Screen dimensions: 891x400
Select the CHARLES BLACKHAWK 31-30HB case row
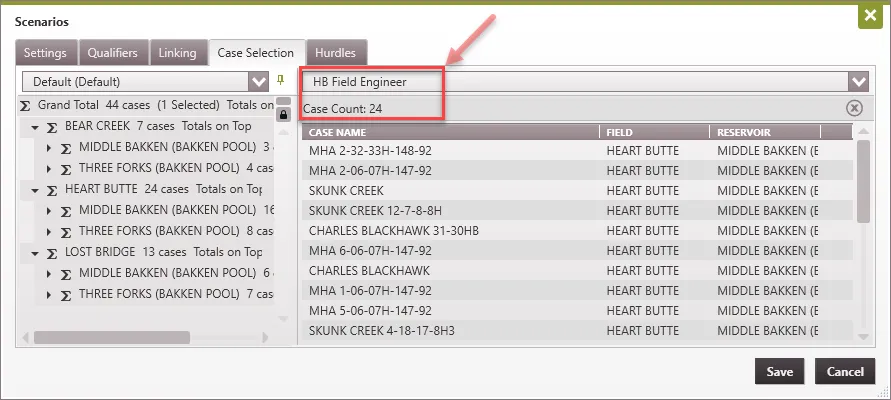pos(450,230)
